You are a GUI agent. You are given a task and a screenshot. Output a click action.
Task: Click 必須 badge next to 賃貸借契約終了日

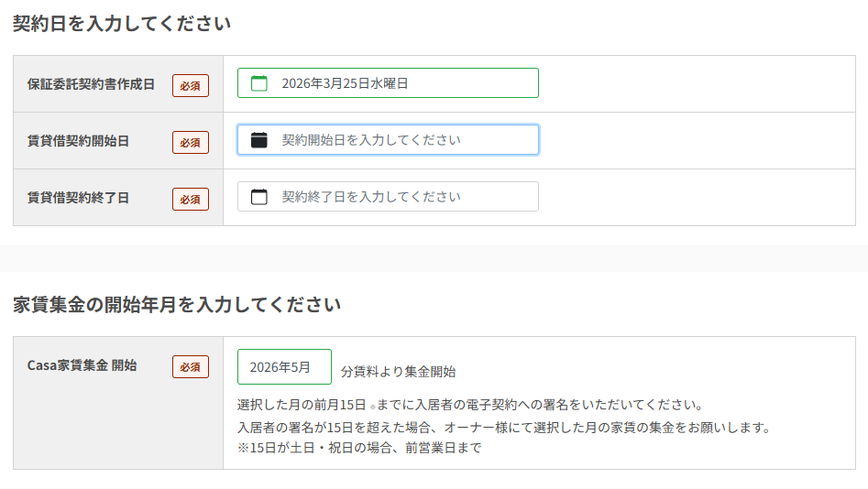click(191, 199)
